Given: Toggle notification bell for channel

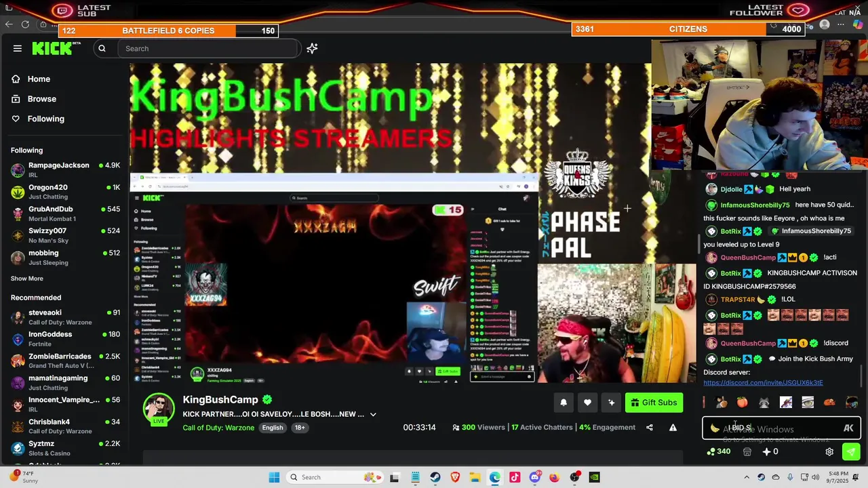Looking at the screenshot, I should click(564, 403).
